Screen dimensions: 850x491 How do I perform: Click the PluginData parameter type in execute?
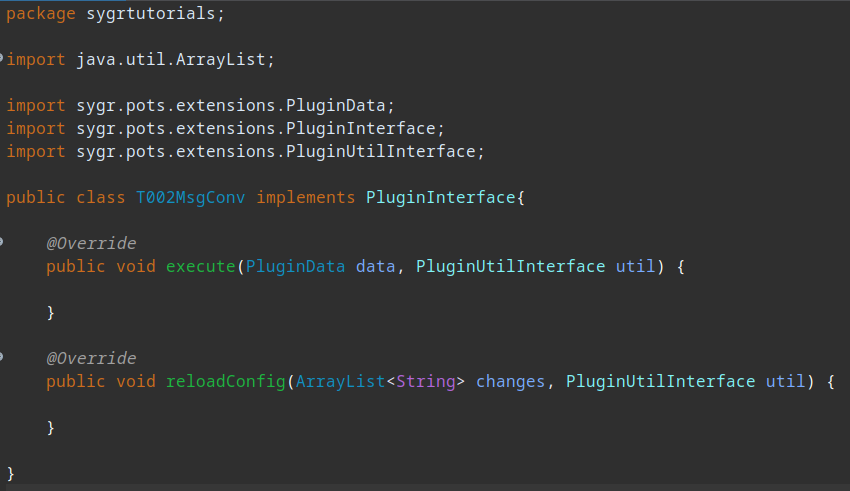[x=295, y=267]
